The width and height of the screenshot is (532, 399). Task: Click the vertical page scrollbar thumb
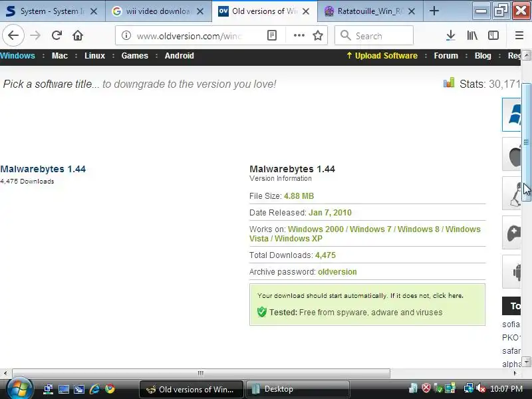527,142
